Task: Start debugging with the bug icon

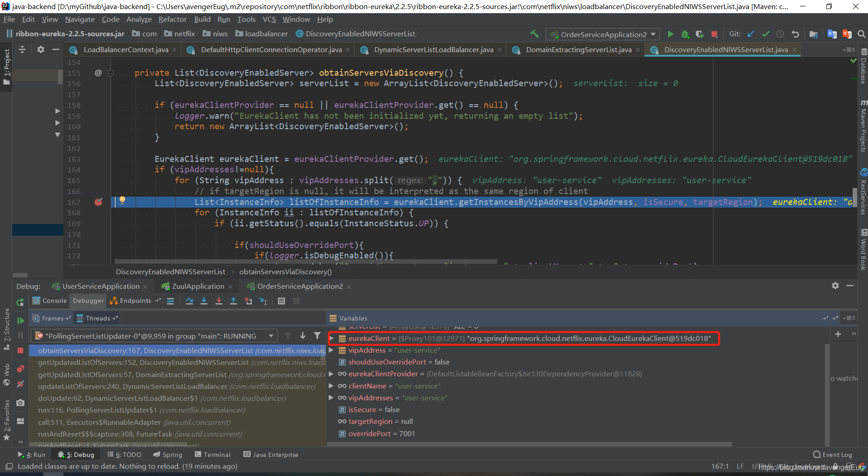Action: coord(685,34)
